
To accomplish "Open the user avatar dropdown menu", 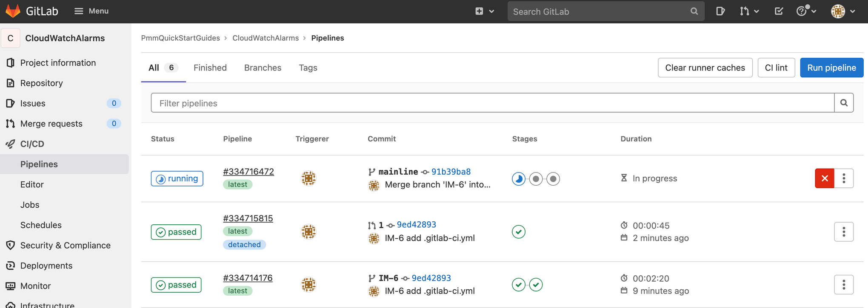I will coord(842,11).
